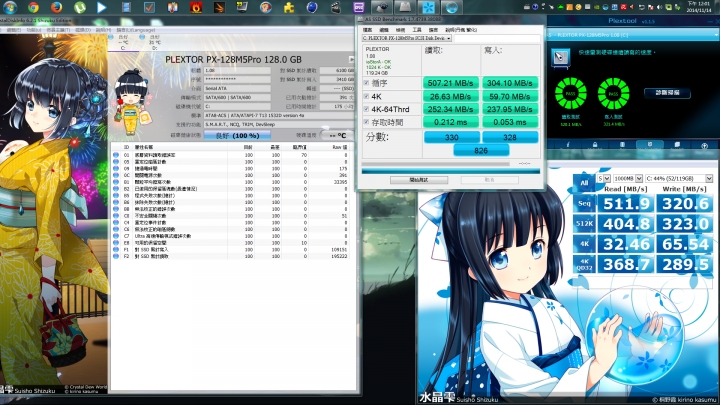Click the Shizuku chibi mascot image in CrystalDiskInfo
The image size is (720, 405).
point(133,102)
